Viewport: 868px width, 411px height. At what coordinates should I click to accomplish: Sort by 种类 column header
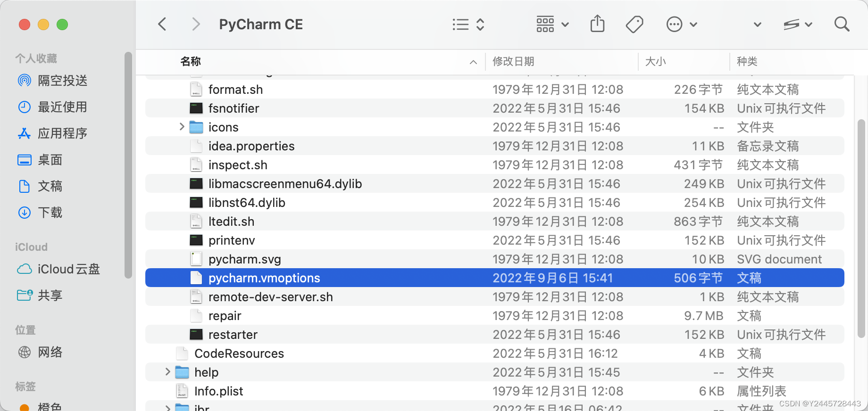pyautogui.click(x=747, y=61)
